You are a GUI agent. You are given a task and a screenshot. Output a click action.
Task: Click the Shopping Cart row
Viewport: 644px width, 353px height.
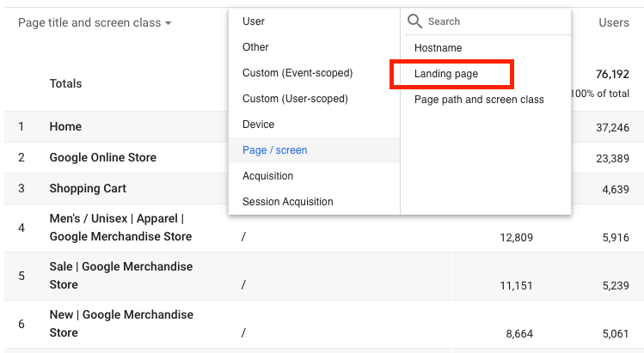pos(88,188)
